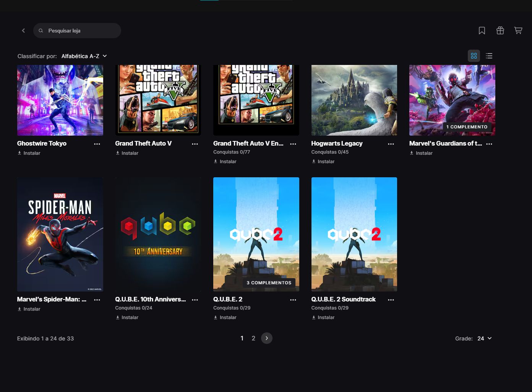Open the Grand Theft Auto V cover art
Viewport: 532px width, 392px height.
click(x=158, y=100)
